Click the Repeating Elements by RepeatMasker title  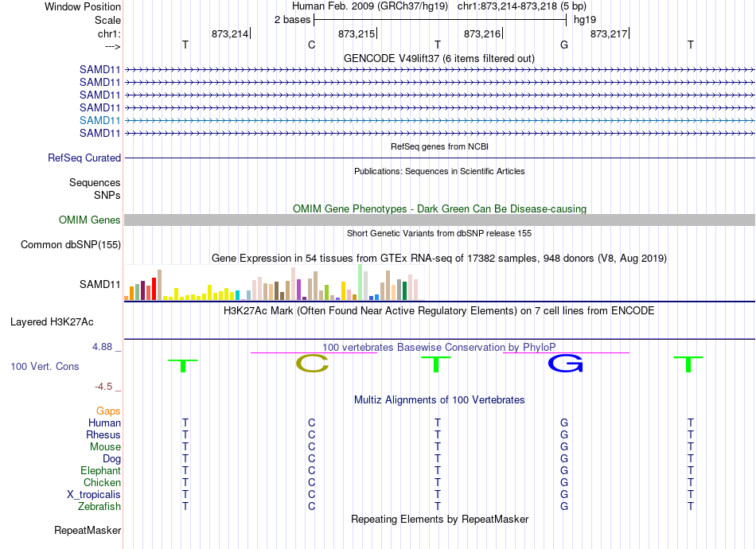click(440, 520)
